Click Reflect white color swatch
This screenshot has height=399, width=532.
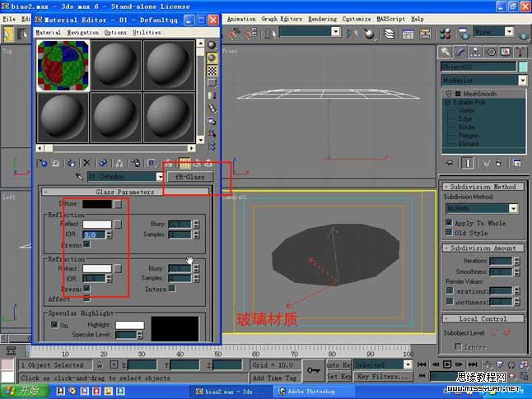97,224
